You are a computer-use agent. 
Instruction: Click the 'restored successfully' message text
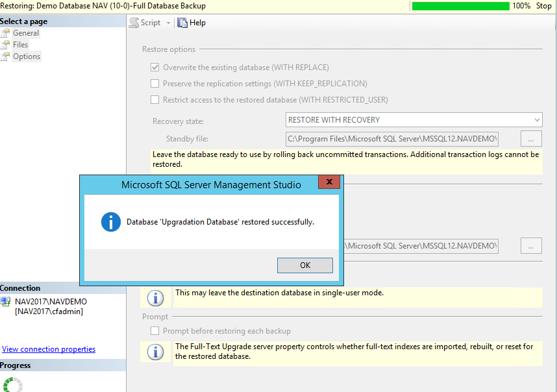(x=220, y=222)
